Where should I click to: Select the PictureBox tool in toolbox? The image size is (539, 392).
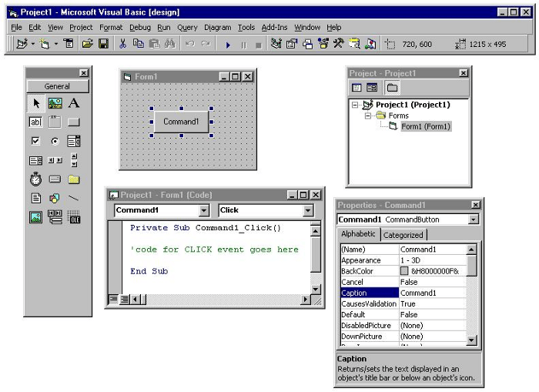[55, 103]
